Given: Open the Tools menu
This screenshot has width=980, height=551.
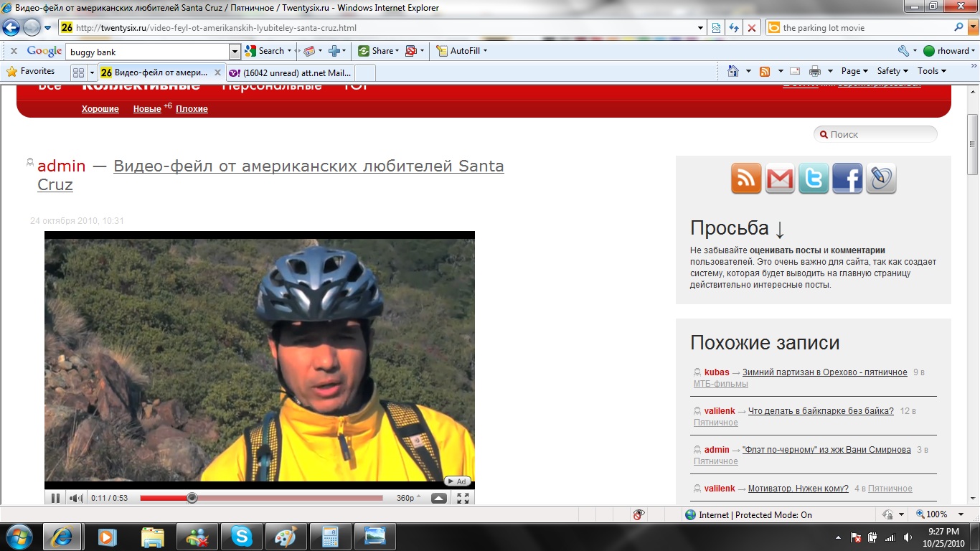Looking at the screenshot, I should point(931,71).
